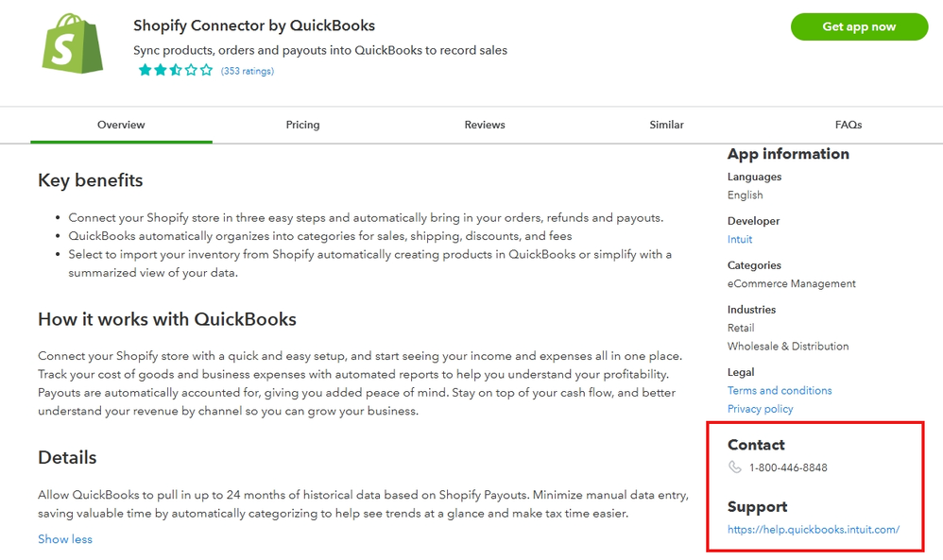The height and width of the screenshot is (560, 943).
Task: Click the phone icon under Contact
Action: (x=735, y=467)
